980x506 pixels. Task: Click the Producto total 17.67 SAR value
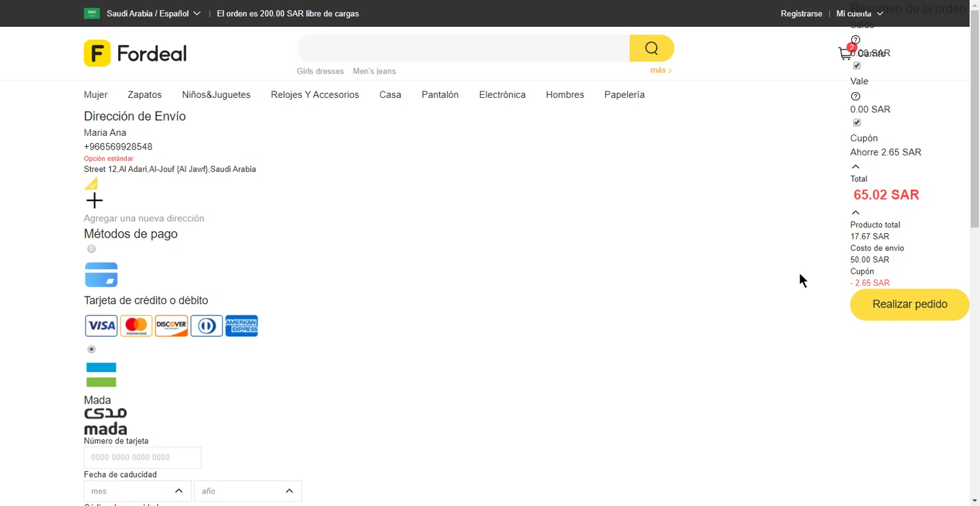point(870,236)
